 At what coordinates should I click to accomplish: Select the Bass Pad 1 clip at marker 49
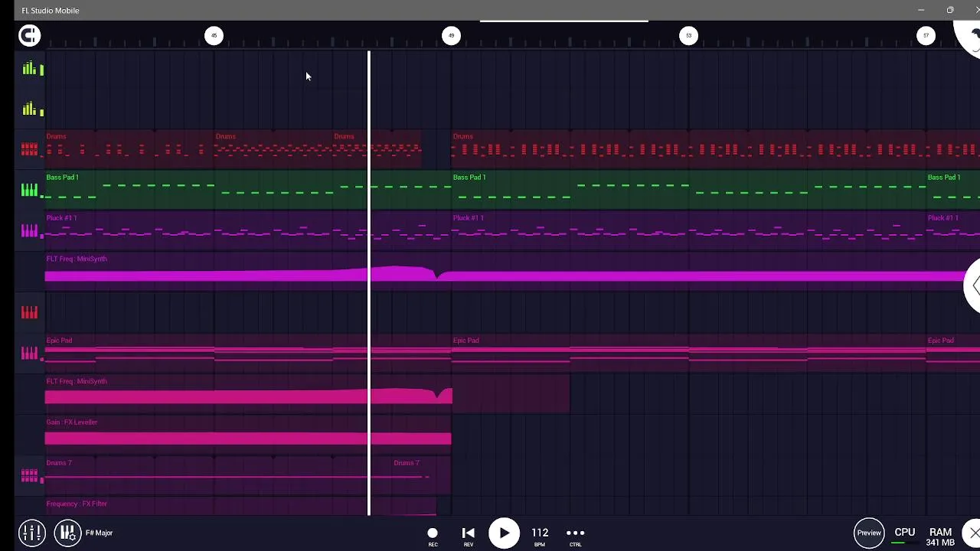click(689, 191)
